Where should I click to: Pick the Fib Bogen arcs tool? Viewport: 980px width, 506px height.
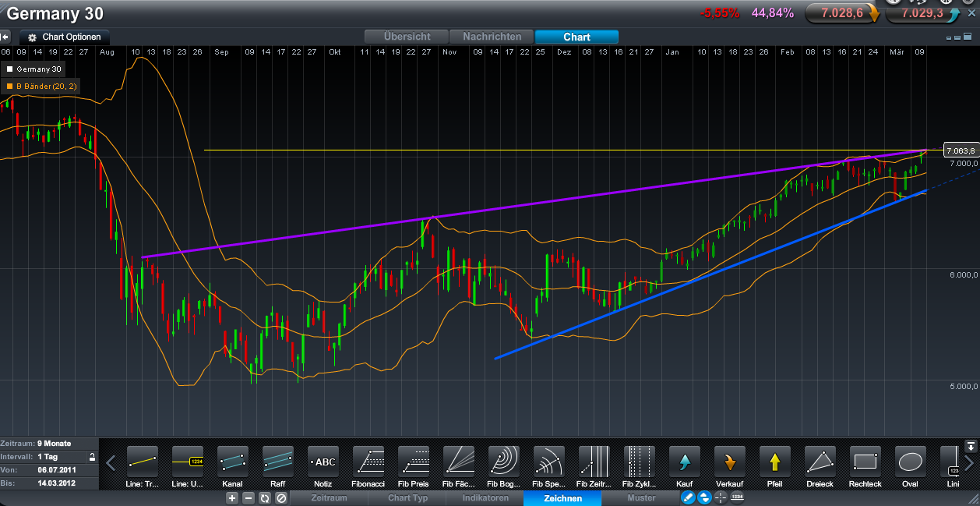[504, 461]
